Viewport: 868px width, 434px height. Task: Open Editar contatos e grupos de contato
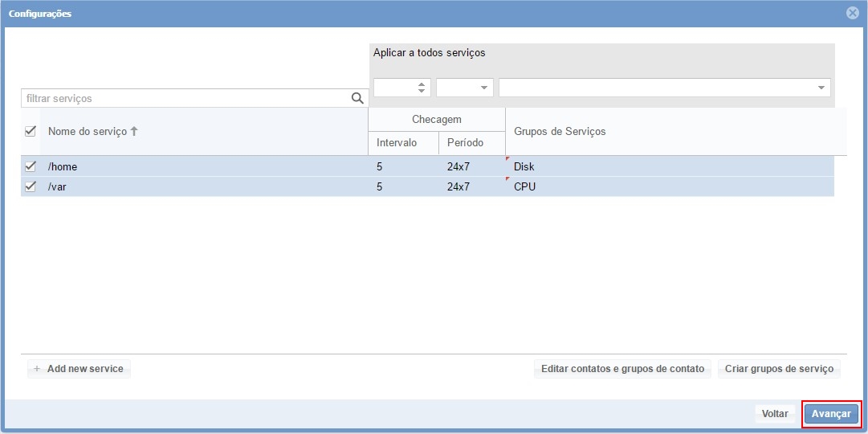click(x=622, y=369)
